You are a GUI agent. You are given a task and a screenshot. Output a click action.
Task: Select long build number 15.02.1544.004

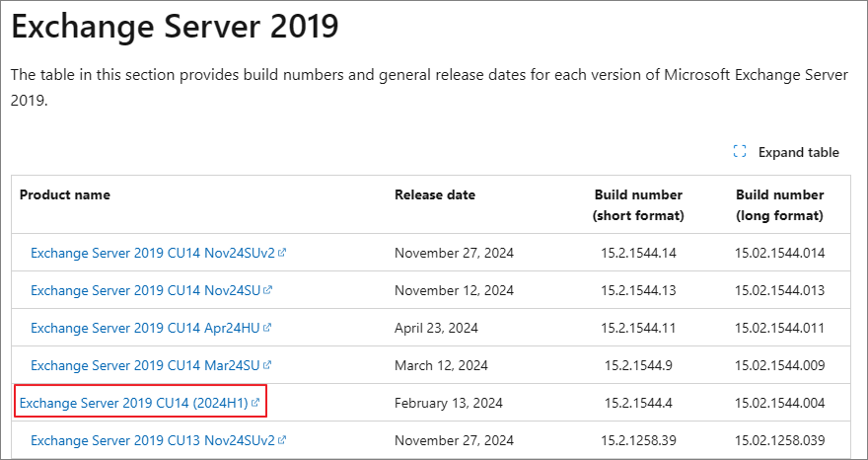[780, 403]
